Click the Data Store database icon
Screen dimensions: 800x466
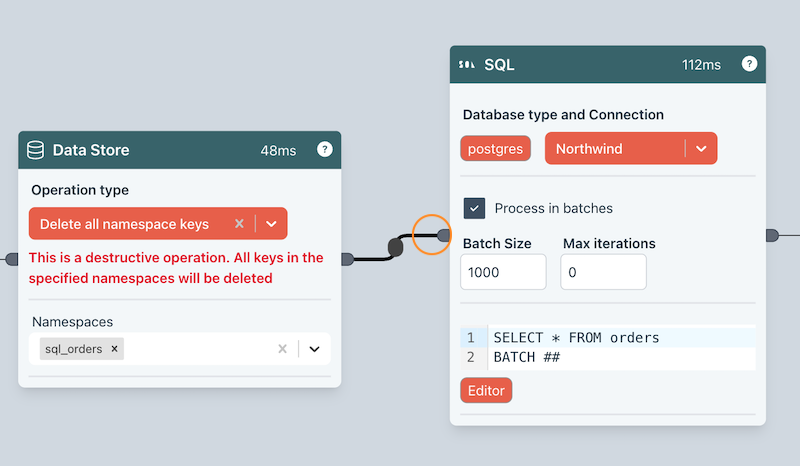36,150
